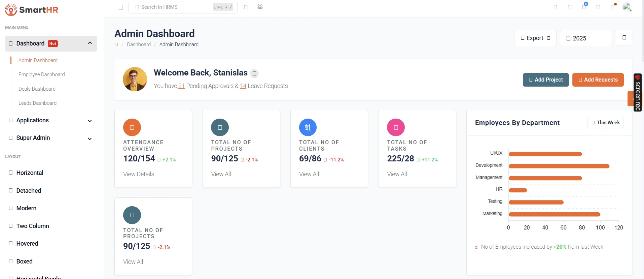Open Employee Dashboard from the sidebar

tap(42, 74)
